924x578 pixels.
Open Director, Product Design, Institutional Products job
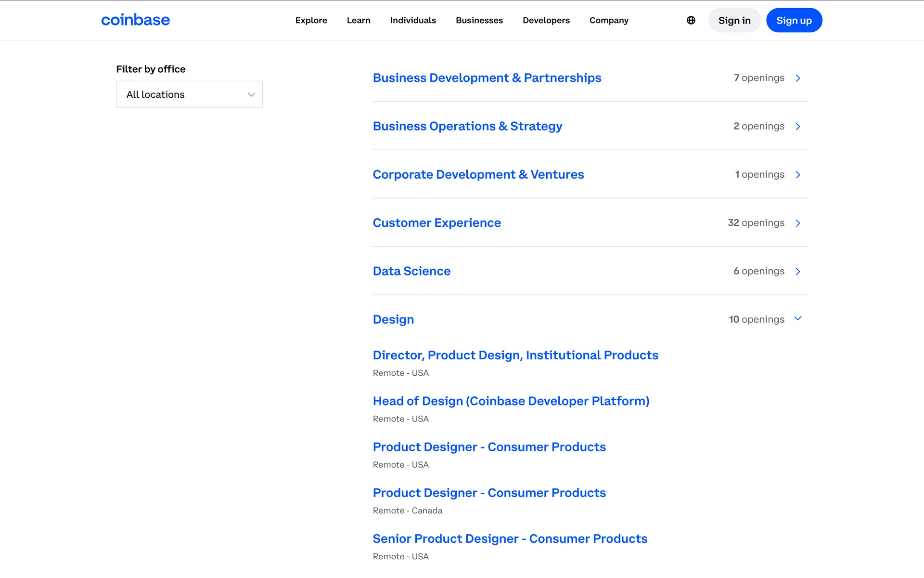515,355
